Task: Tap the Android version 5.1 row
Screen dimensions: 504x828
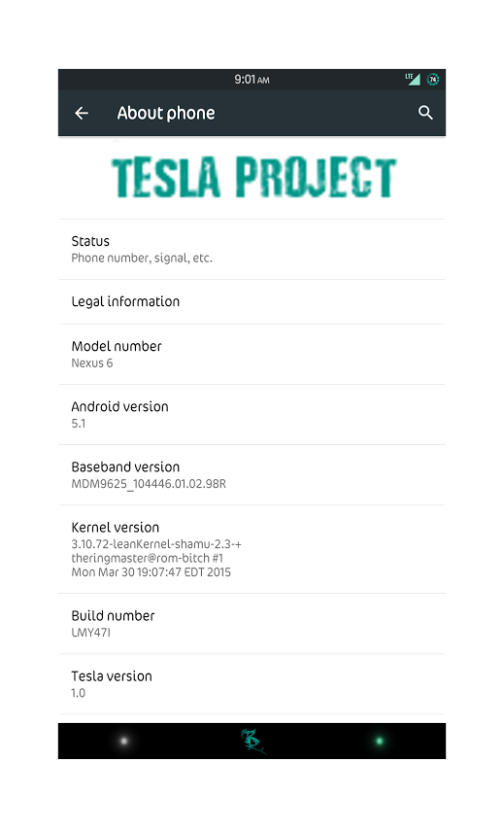Action: tap(252, 415)
